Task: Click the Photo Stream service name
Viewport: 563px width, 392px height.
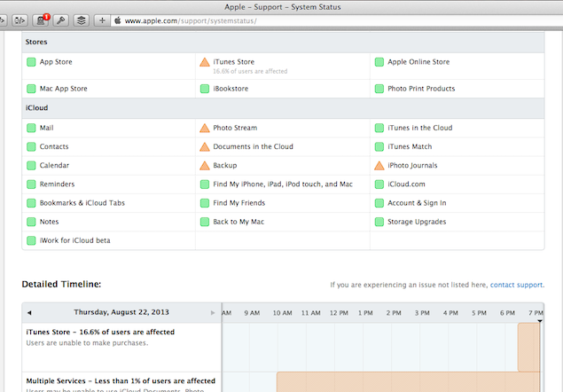Action: pos(235,128)
